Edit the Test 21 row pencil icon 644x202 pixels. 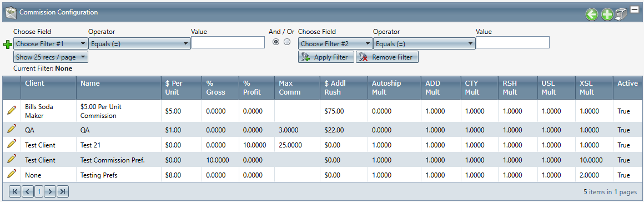[12, 144]
